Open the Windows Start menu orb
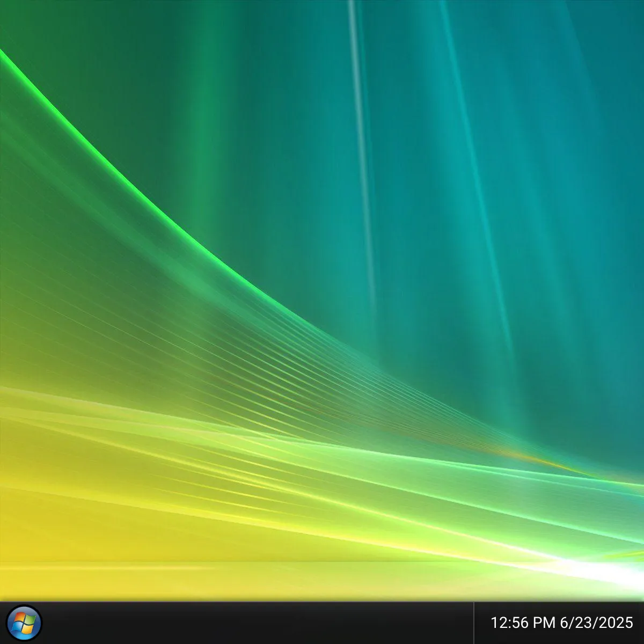This screenshot has height=644, width=644. [25, 623]
